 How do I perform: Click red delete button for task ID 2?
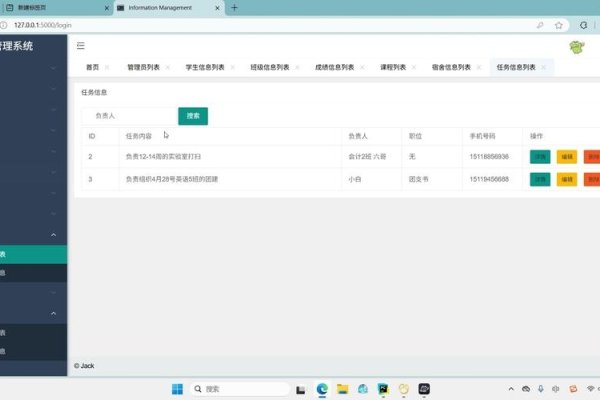[x=592, y=157]
